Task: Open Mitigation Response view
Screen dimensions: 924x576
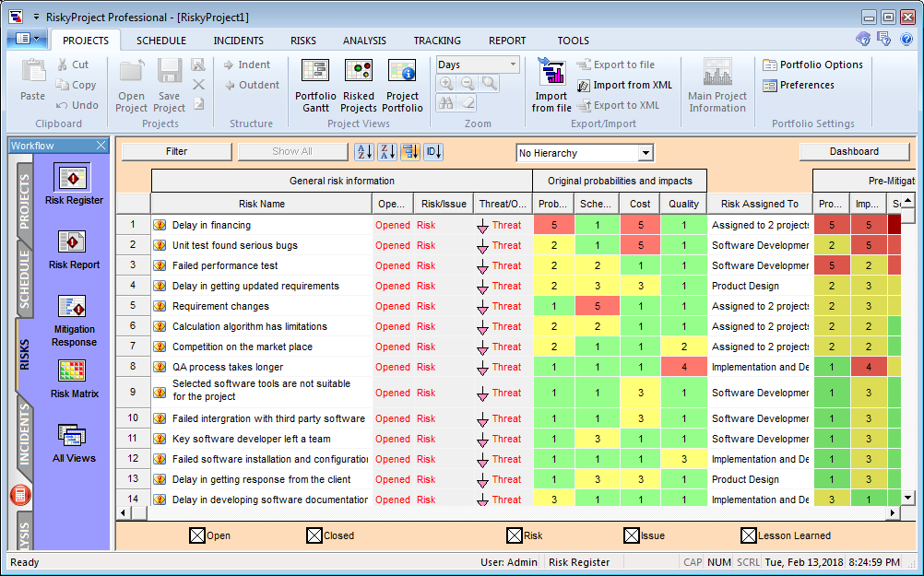Action: pyautogui.click(x=73, y=321)
